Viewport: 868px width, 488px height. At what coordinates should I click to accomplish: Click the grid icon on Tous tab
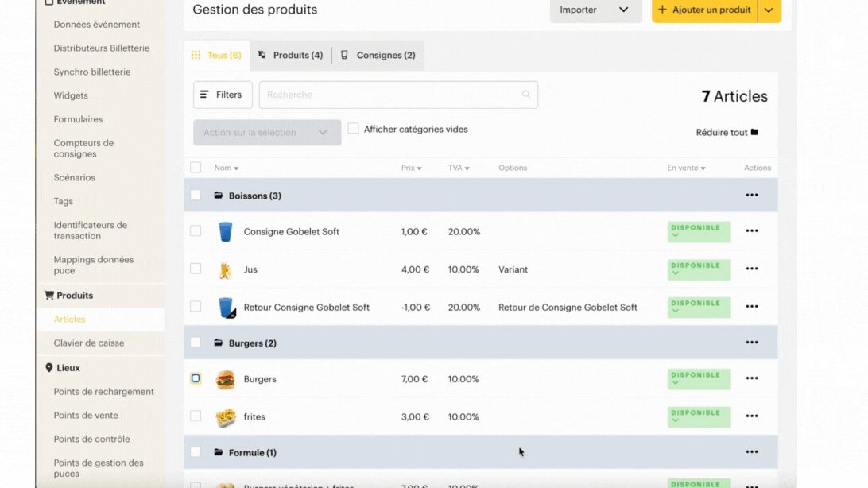click(196, 55)
